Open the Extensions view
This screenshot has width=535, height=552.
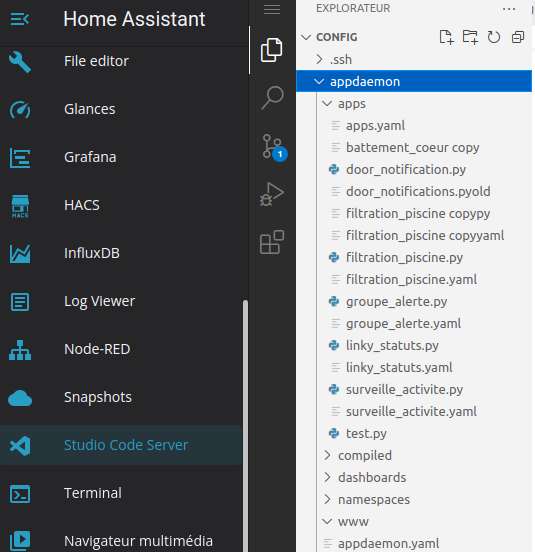pyautogui.click(x=272, y=242)
